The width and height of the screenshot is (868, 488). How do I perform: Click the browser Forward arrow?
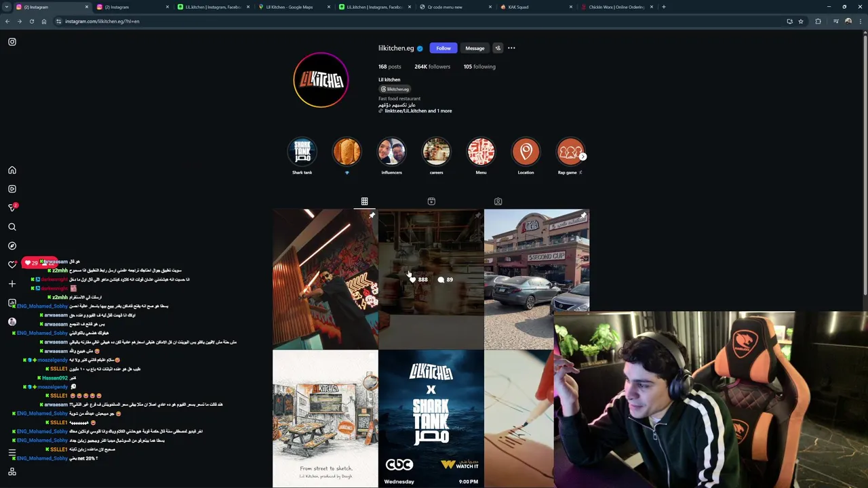pos(19,21)
